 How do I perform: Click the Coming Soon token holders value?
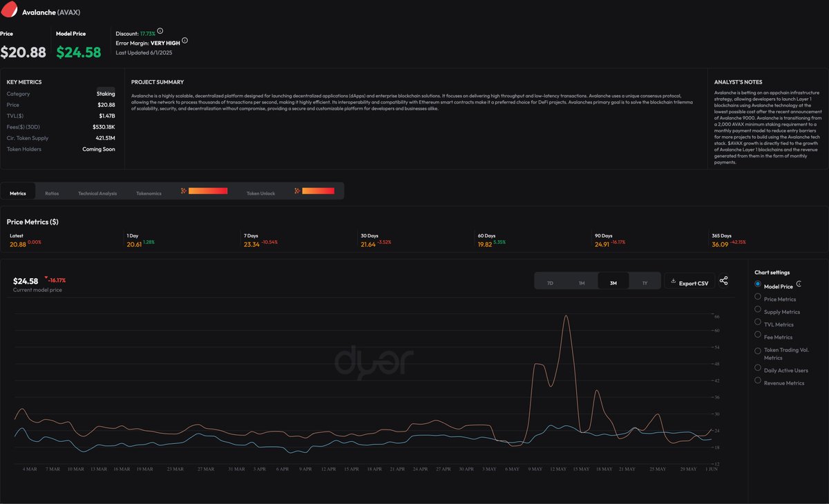[99, 149]
